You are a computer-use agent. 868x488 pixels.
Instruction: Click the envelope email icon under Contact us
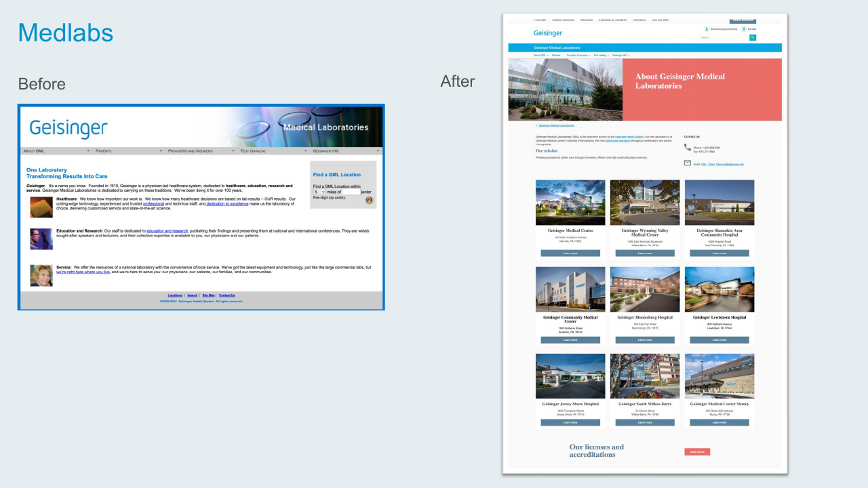688,163
